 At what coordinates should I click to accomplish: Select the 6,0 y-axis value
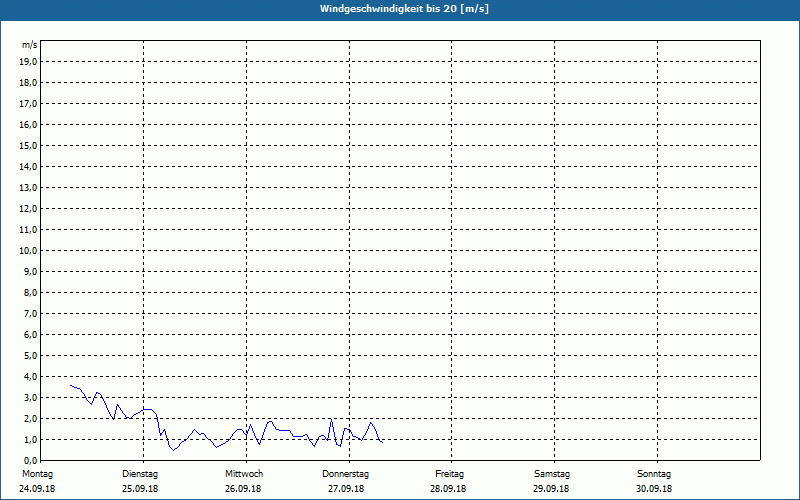point(31,335)
